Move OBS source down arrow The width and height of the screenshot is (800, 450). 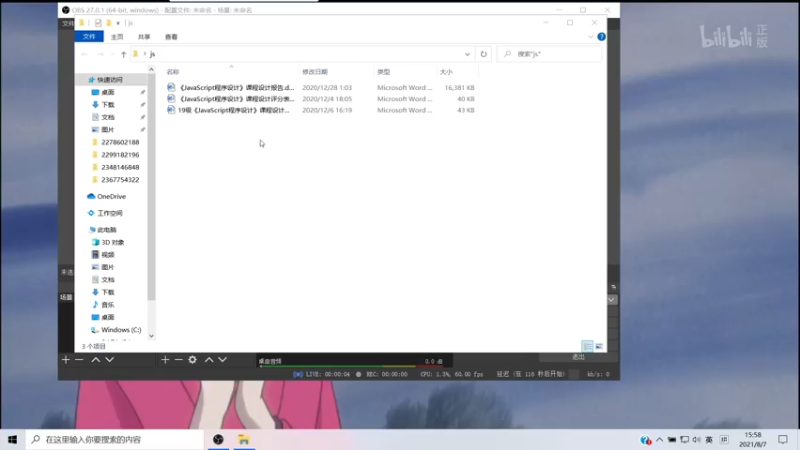coord(222,360)
